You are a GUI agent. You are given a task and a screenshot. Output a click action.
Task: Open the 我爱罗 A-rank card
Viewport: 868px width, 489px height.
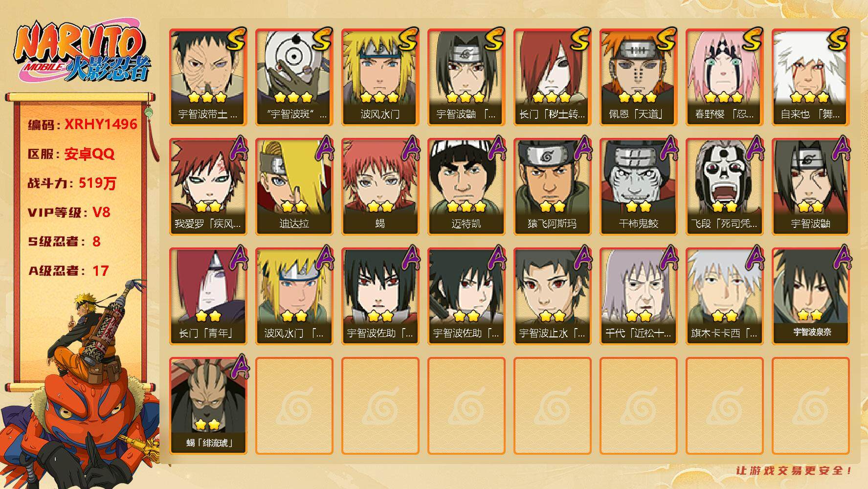(208, 187)
